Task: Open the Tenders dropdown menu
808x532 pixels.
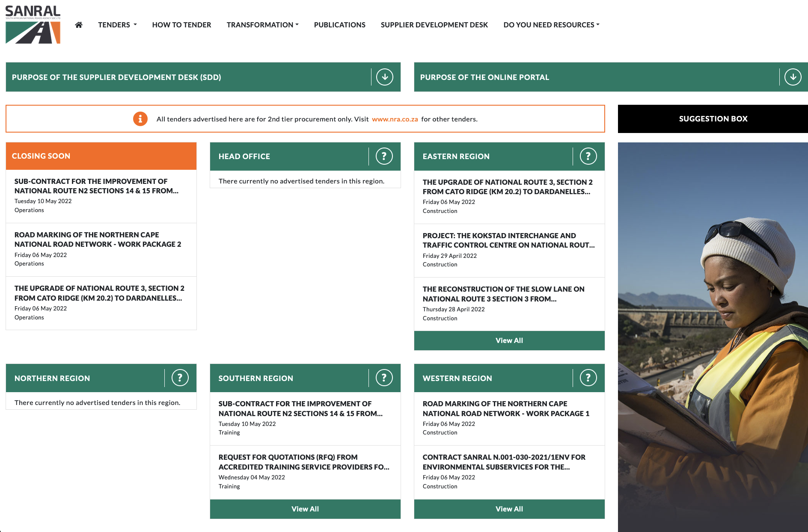Action: pyautogui.click(x=117, y=25)
